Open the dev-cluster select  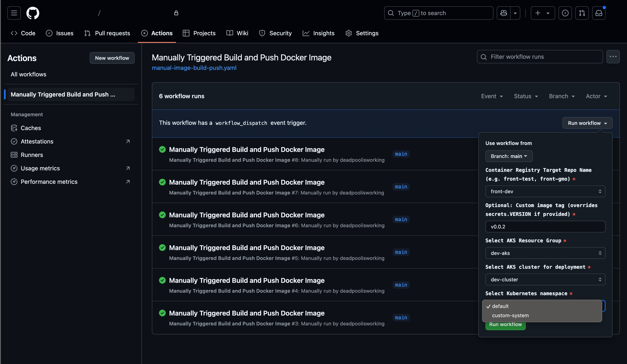pos(545,279)
